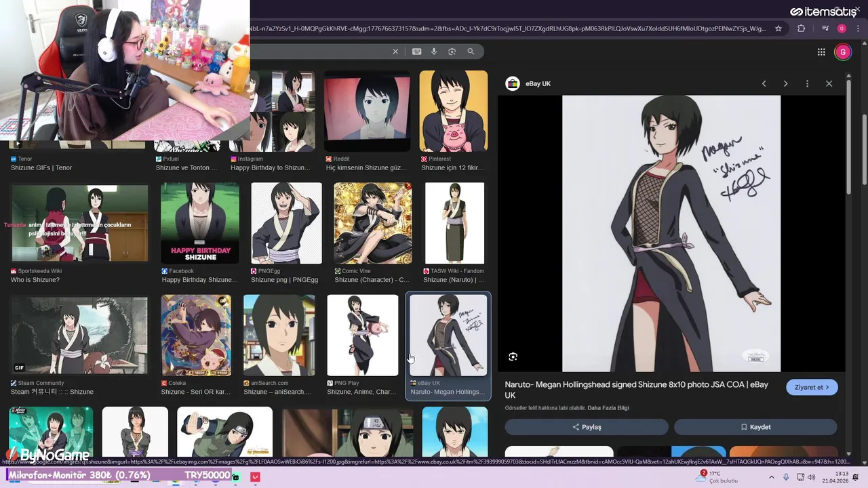Open the TASW Wiki - Fandom thumbnail

pos(454,223)
